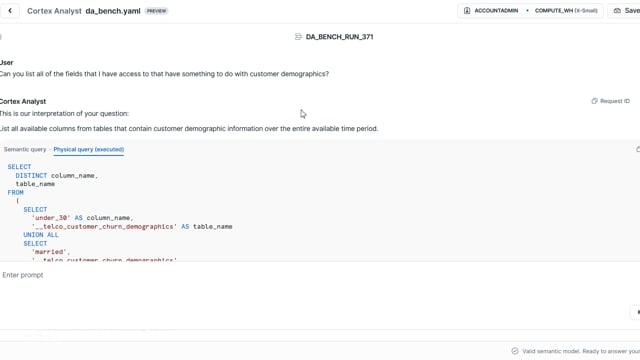Select the Physical query (executed) tab
This screenshot has height=360, width=640.
click(x=89, y=149)
